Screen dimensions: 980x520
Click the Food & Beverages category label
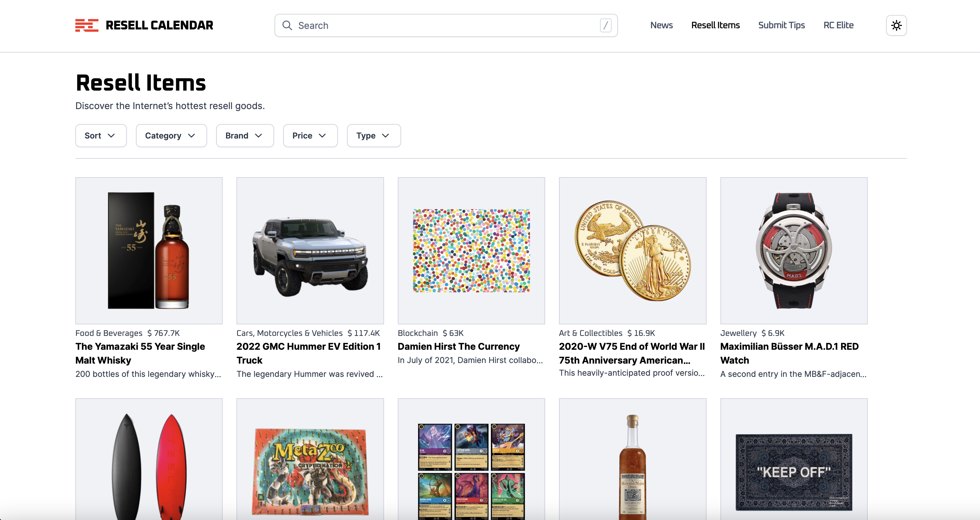(x=109, y=333)
